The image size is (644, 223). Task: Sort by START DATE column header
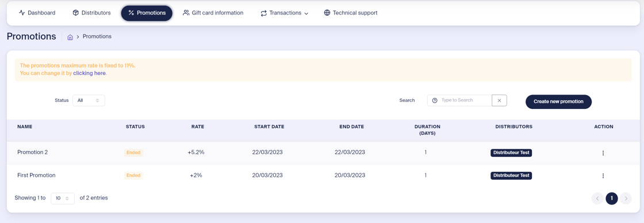269,127
